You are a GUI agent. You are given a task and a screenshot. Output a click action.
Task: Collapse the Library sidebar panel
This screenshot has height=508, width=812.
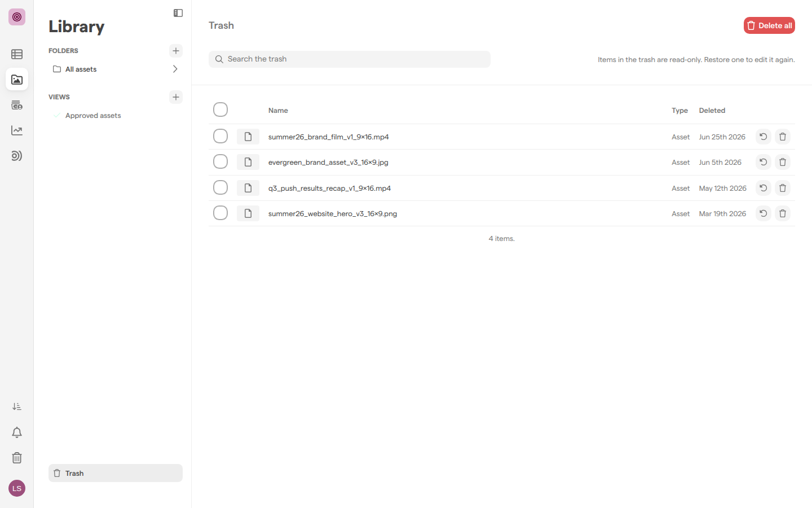(178, 13)
